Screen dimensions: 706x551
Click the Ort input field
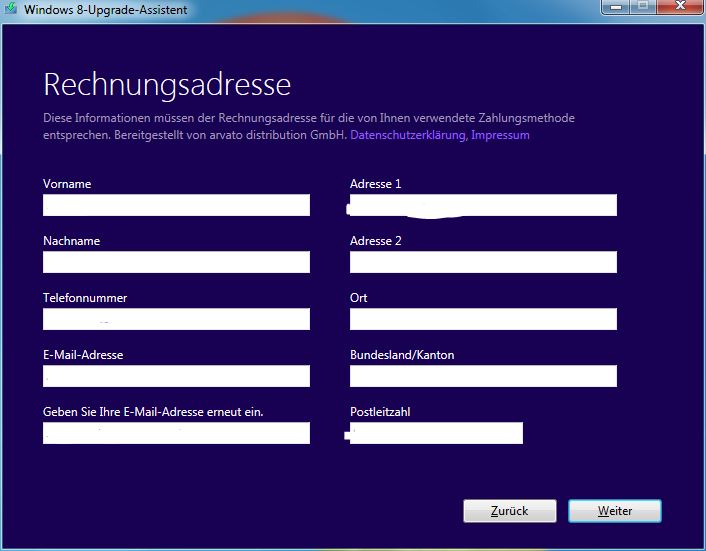point(483,319)
